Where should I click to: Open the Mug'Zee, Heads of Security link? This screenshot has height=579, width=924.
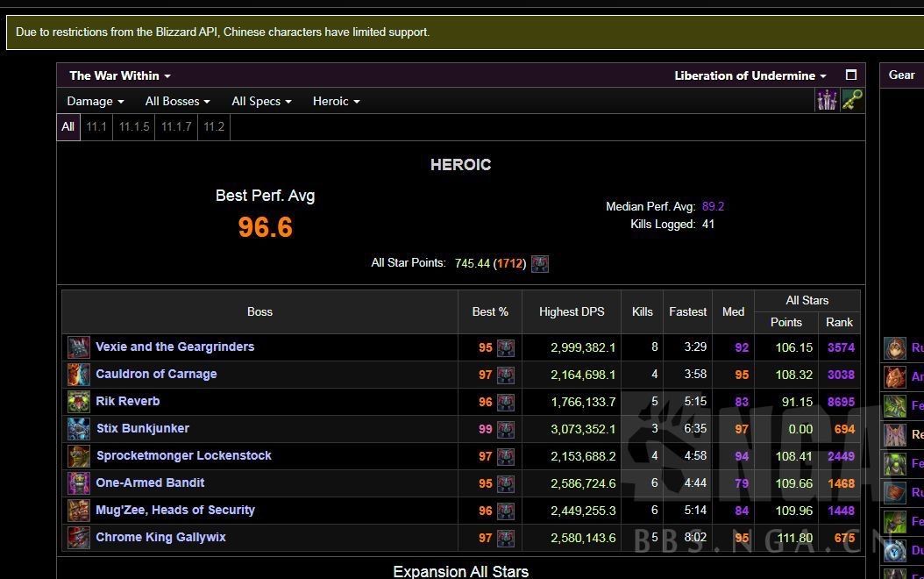click(x=175, y=510)
